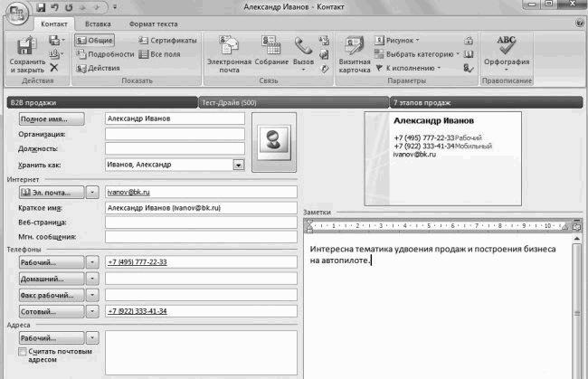
Task: Click into the Веб-страница field
Action: click(201, 223)
